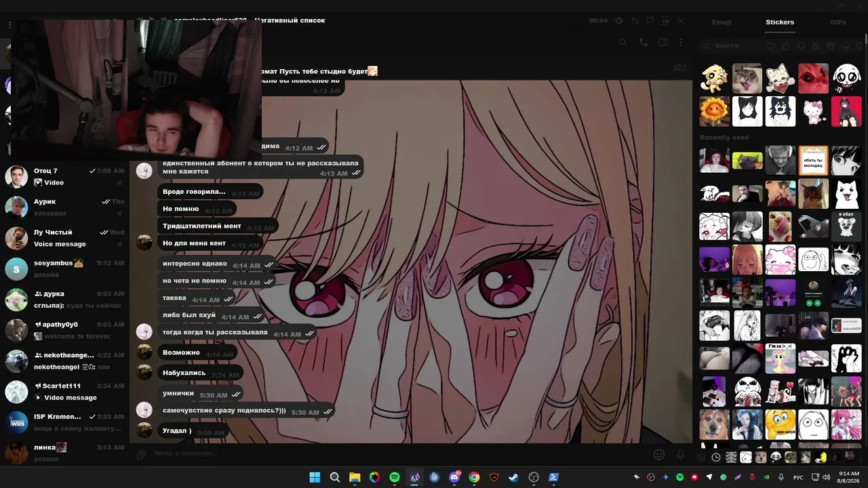Filter stickers by party popper category
The width and height of the screenshot is (868, 488).
click(x=816, y=46)
